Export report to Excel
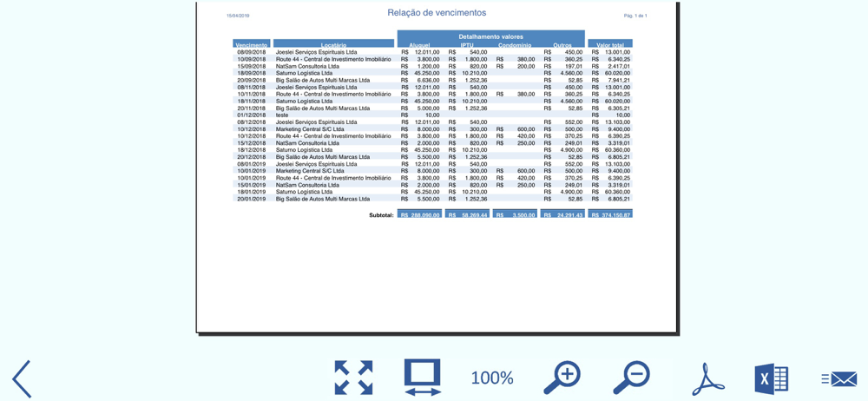 pyautogui.click(x=772, y=379)
